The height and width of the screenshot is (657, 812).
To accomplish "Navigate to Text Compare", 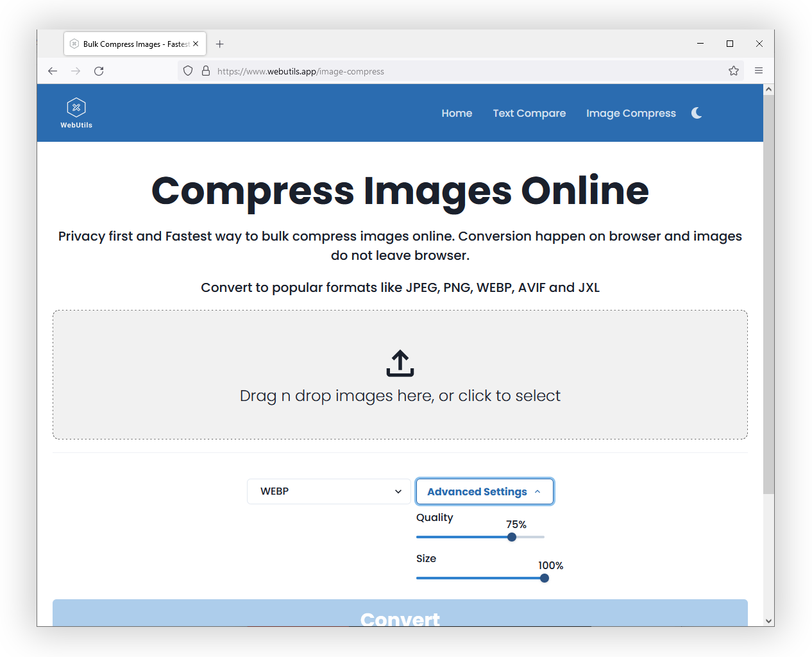I will point(529,113).
